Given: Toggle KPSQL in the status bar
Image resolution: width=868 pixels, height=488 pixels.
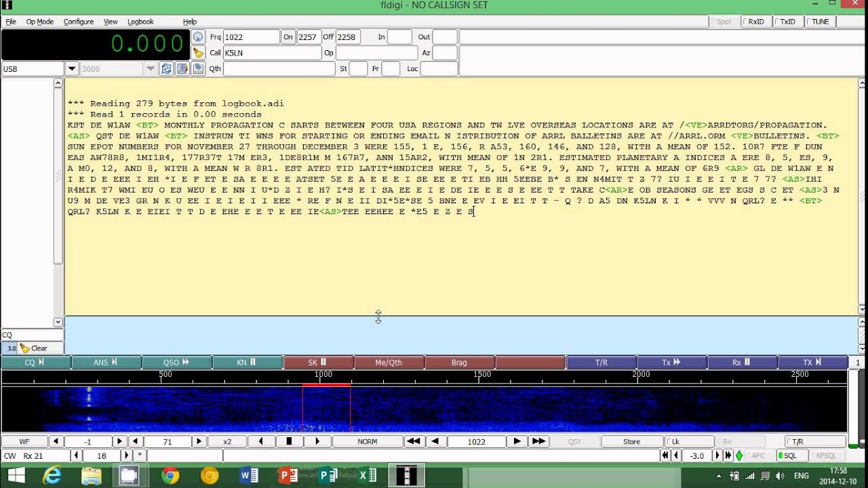Looking at the screenshot, I should (x=826, y=456).
